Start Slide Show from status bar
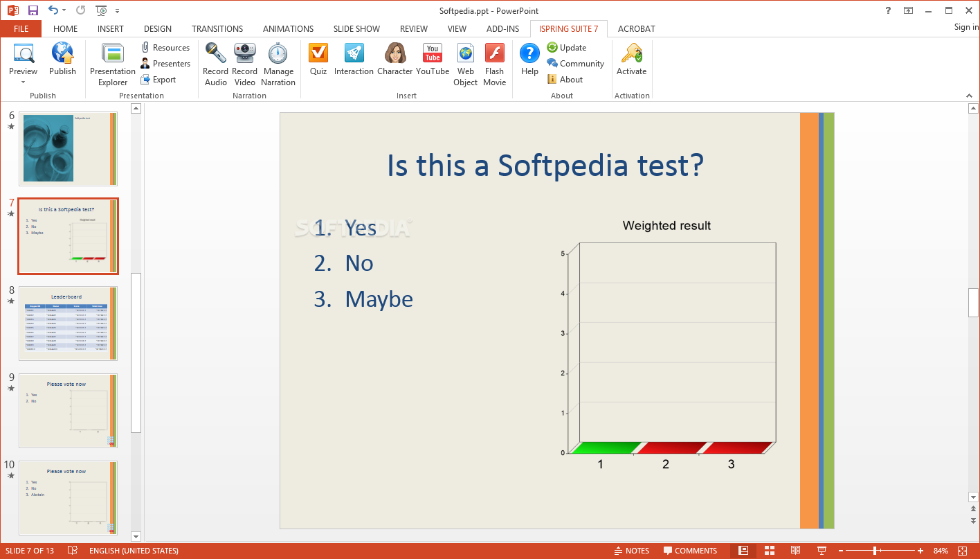The height and width of the screenshot is (559, 980). [x=822, y=551]
